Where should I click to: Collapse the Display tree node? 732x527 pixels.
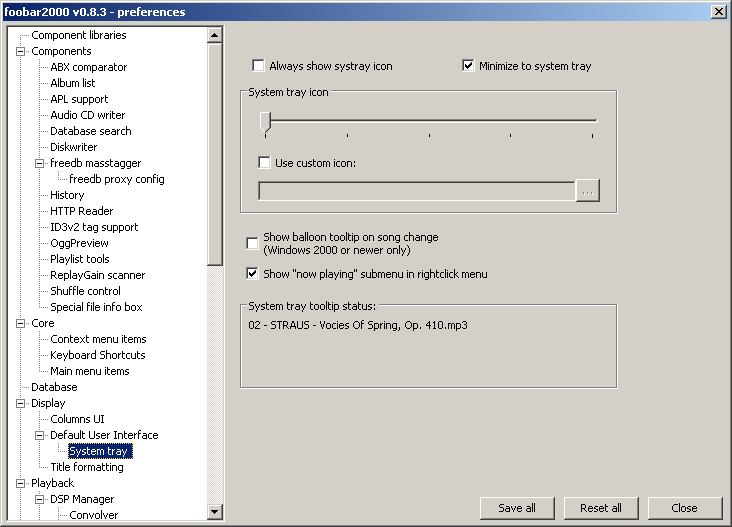click(21, 403)
